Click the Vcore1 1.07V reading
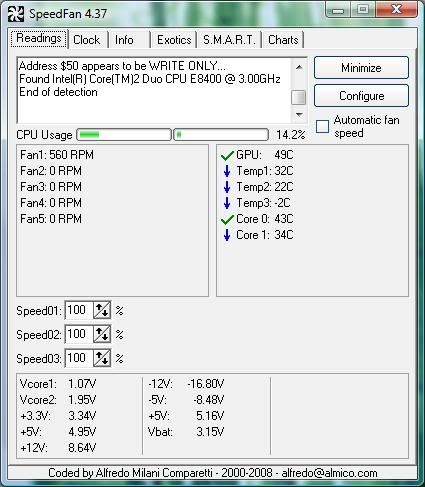The height and width of the screenshot is (487, 425). click(x=58, y=384)
